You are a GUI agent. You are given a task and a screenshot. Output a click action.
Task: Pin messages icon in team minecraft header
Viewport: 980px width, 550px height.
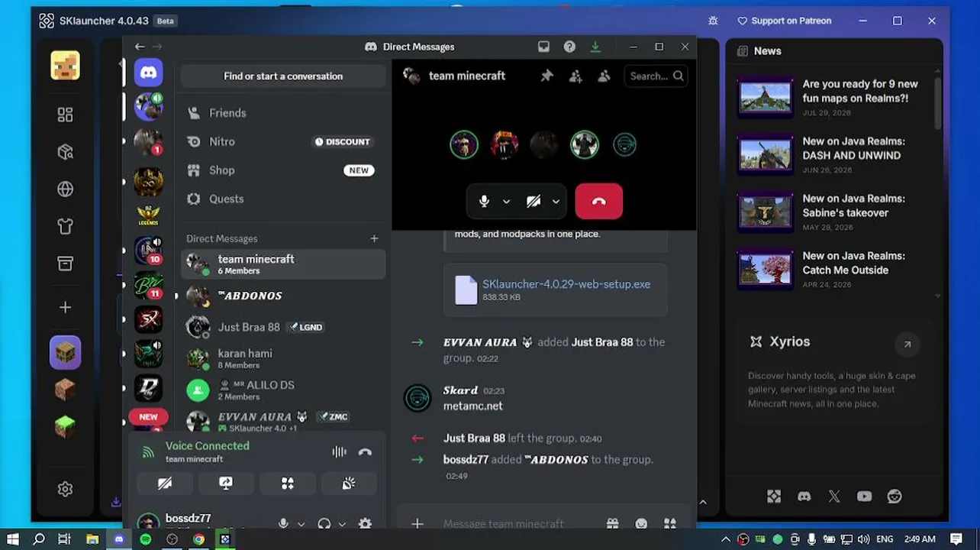[546, 76]
